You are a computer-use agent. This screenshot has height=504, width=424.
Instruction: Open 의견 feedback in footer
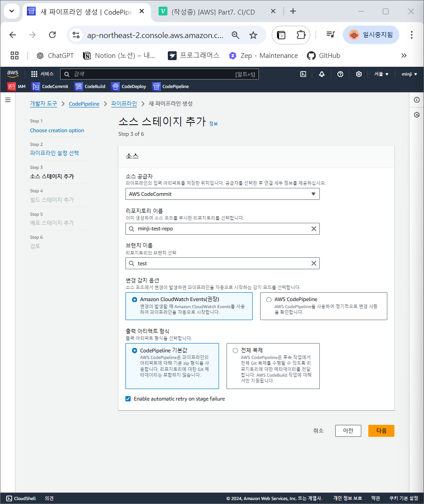click(49, 499)
